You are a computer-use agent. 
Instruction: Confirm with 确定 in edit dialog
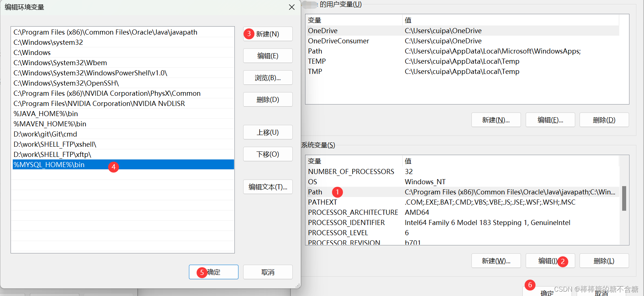coord(214,272)
